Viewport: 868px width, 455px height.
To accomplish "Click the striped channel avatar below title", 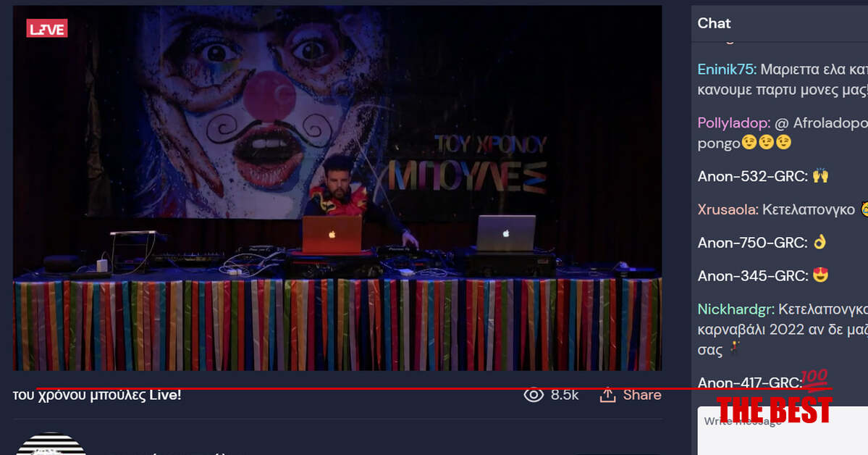I will click(x=51, y=443).
